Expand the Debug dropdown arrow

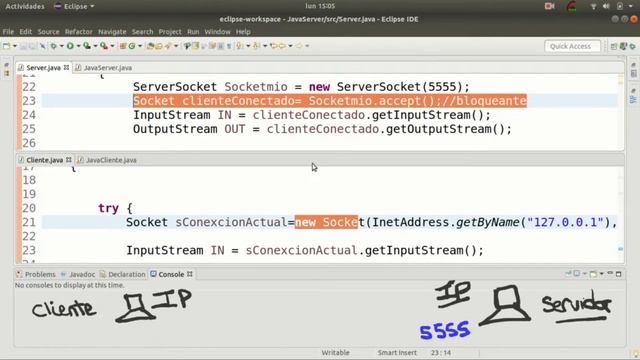pyautogui.click(x=62, y=46)
